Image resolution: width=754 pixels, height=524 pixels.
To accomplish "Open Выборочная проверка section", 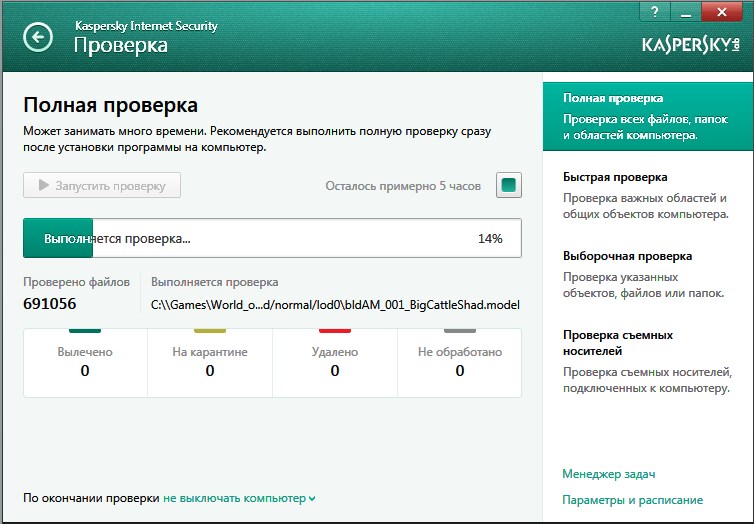I will pos(644,274).
